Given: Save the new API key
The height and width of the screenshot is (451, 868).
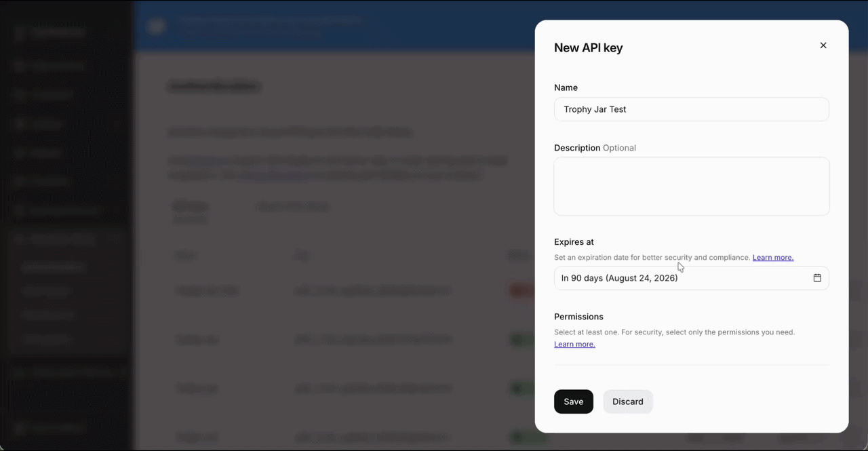Looking at the screenshot, I should click(574, 401).
